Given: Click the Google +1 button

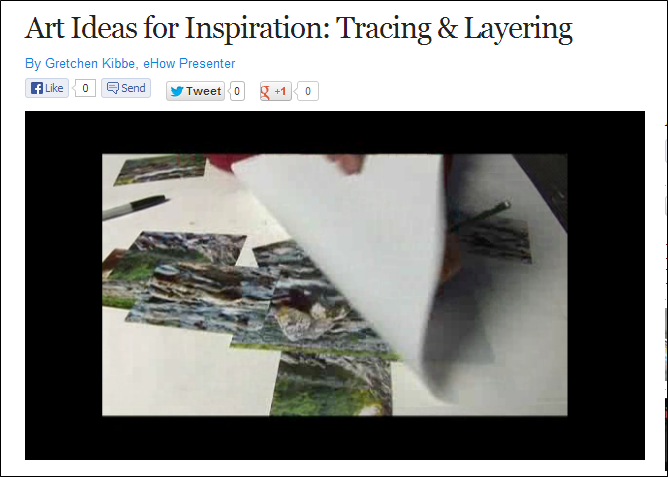Looking at the screenshot, I should 276,91.
